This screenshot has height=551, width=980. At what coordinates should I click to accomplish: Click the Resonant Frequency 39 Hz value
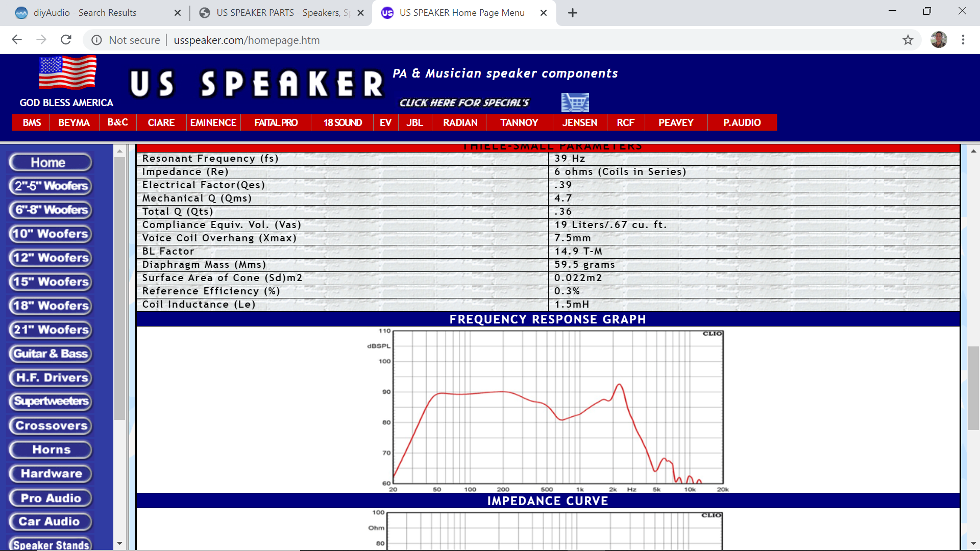click(x=570, y=159)
